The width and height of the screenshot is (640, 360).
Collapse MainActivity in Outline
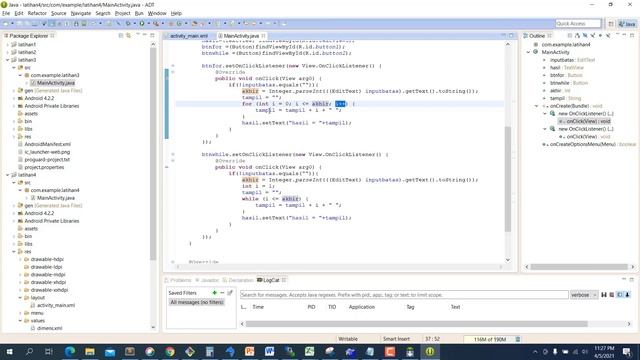point(529,52)
